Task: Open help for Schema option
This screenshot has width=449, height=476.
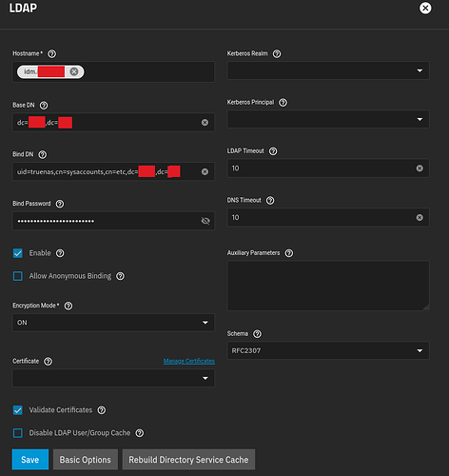Action: coord(258,334)
